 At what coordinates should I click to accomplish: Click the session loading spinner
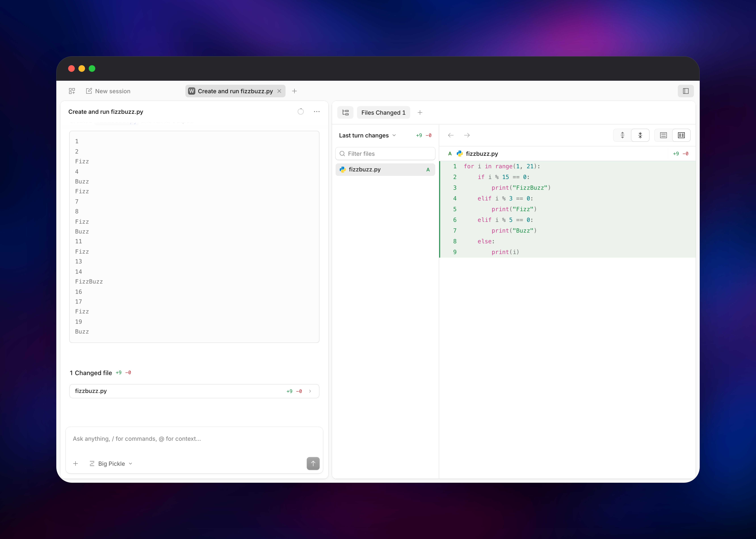coord(300,112)
